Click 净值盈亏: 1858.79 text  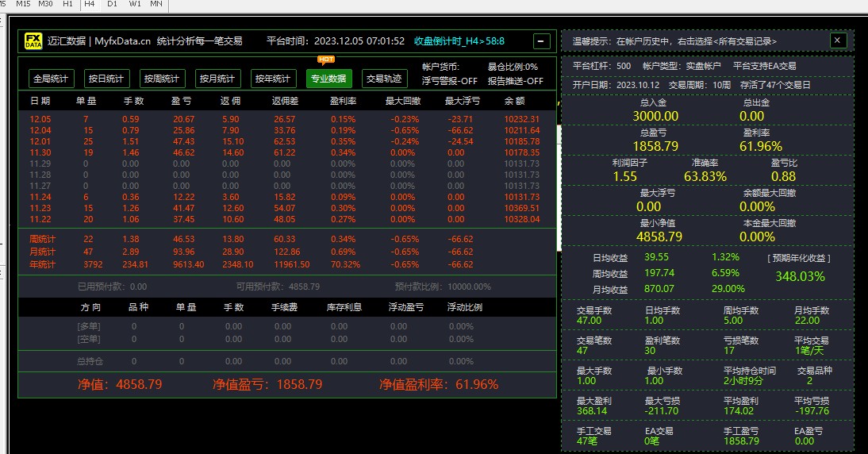pos(267,384)
